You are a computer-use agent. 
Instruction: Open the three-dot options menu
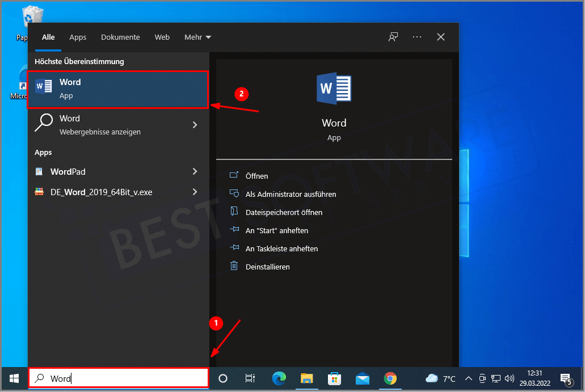tap(417, 37)
